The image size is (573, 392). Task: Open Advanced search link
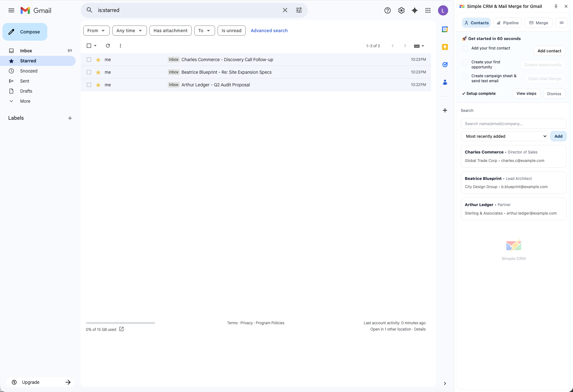coord(269,30)
